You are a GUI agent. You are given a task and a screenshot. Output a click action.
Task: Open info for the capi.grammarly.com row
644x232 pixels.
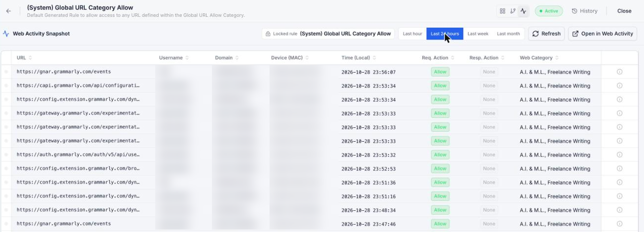pos(619,85)
